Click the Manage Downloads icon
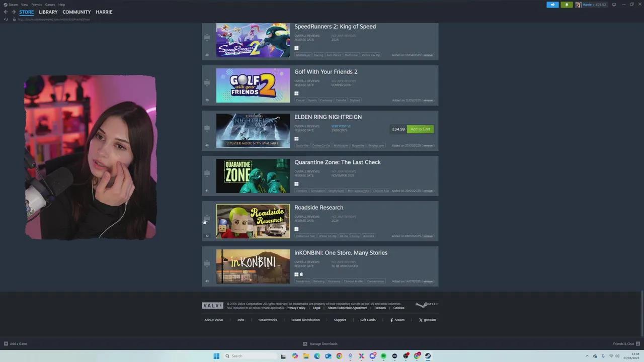 coord(305,343)
